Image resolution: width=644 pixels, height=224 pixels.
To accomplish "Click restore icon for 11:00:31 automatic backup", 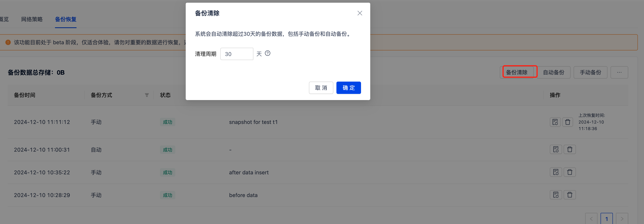I will (x=556, y=149).
